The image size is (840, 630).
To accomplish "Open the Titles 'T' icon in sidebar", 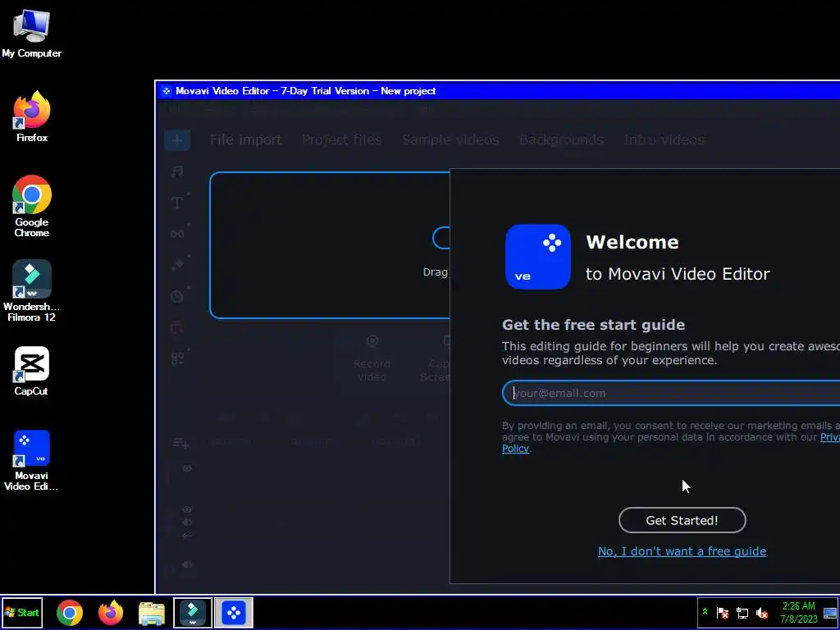I will tap(177, 203).
